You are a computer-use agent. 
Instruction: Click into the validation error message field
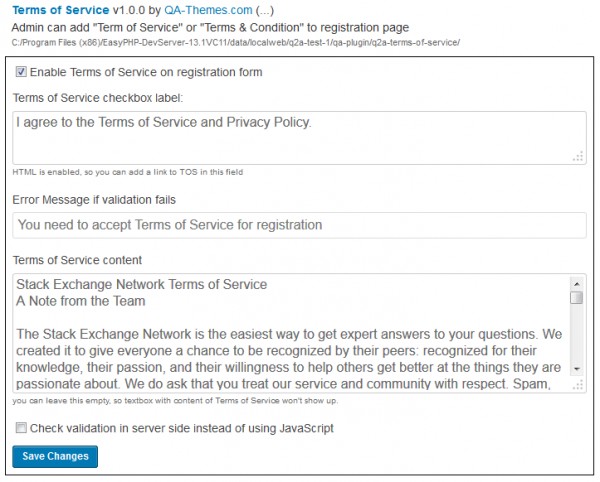click(299, 225)
